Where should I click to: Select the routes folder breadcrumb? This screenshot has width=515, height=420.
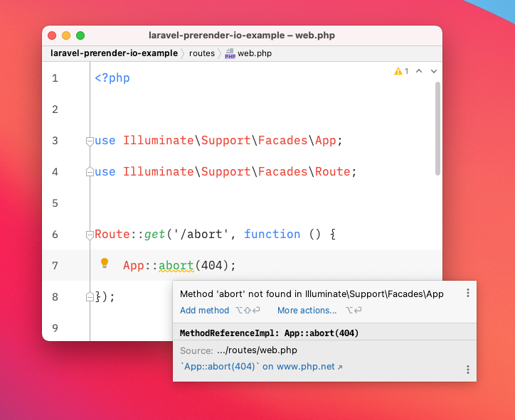click(202, 53)
